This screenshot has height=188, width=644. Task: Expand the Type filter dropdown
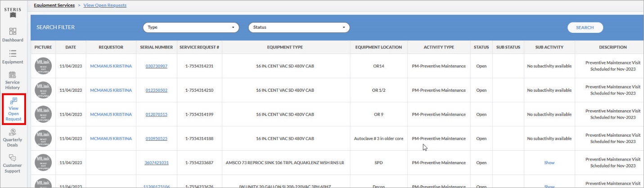[x=191, y=27]
